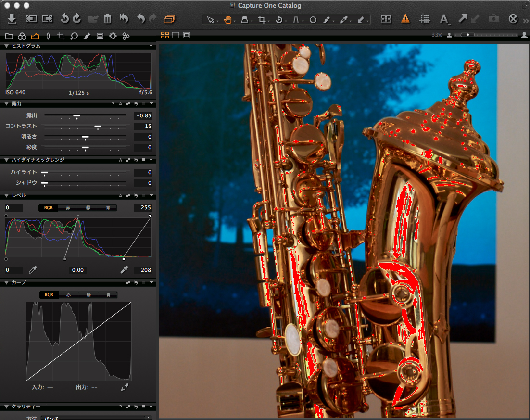This screenshot has width=530, height=420.
Task: Select the 赤 channel tab in Levels
Action: click(68, 208)
